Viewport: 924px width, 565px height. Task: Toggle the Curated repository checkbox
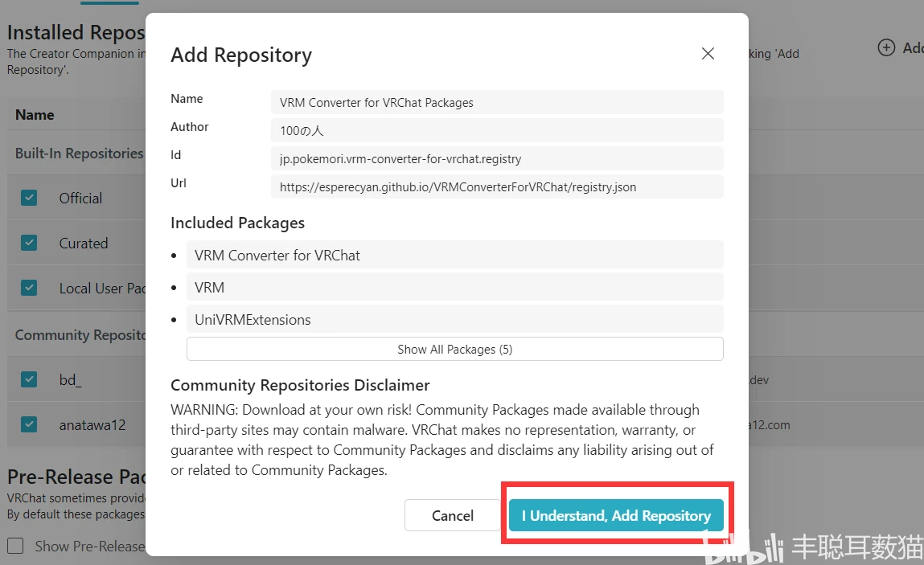(29, 243)
